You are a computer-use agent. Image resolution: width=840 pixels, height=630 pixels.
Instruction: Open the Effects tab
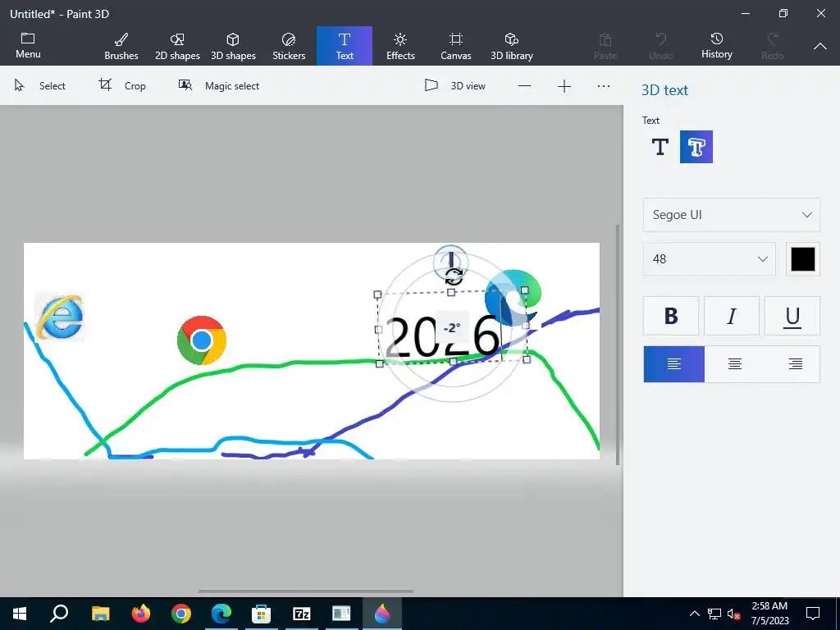[x=400, y=46]
